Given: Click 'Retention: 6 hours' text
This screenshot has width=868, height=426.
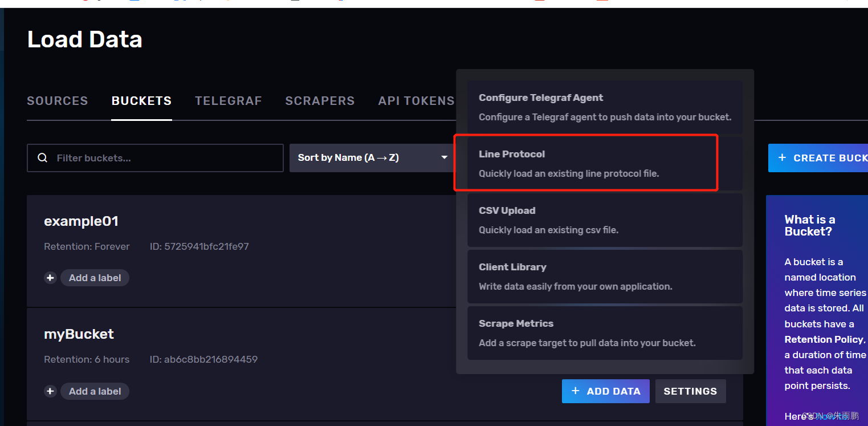Looking at the screenshot, I should coord(87,359).
